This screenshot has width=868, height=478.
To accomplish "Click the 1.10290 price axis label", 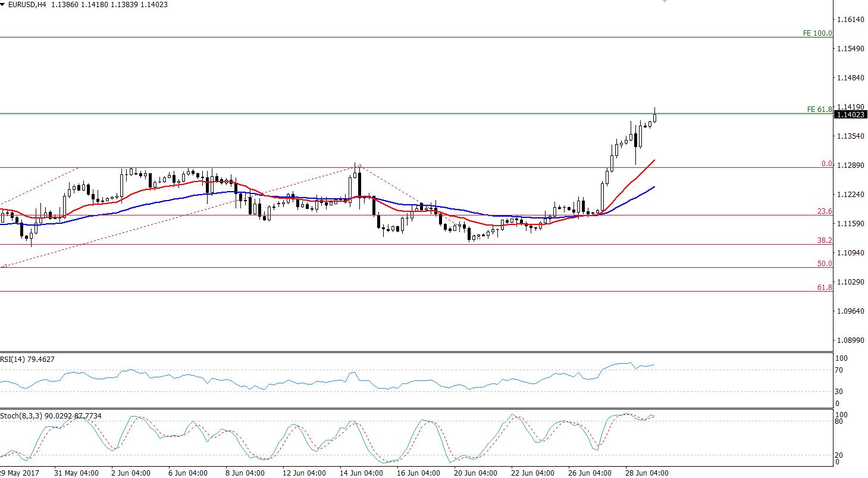I will coord(850,282).
